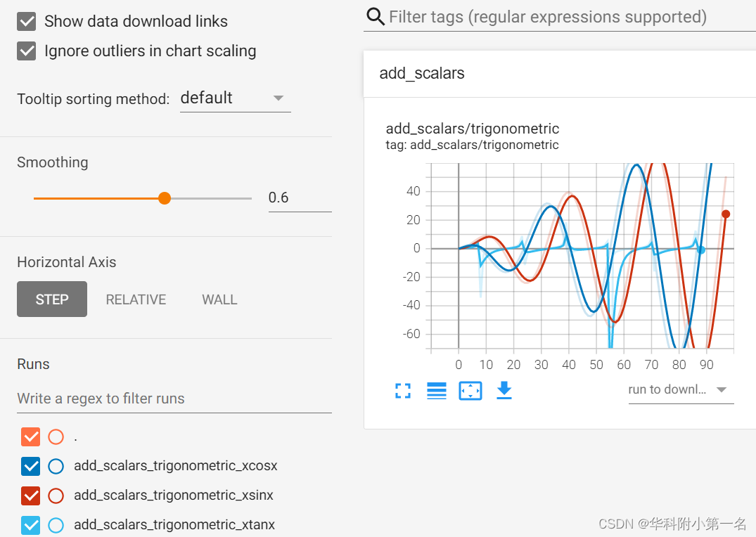Disable Show data download links
The image size is (756, 537).
26,21
